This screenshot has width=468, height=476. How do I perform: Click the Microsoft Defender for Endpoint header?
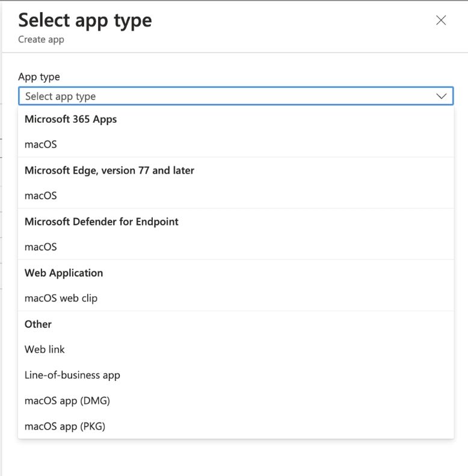coord(102,221)
